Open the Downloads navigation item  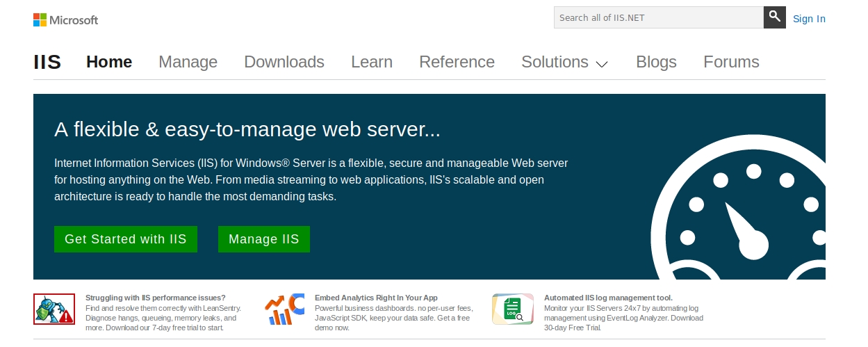[284, 62]
